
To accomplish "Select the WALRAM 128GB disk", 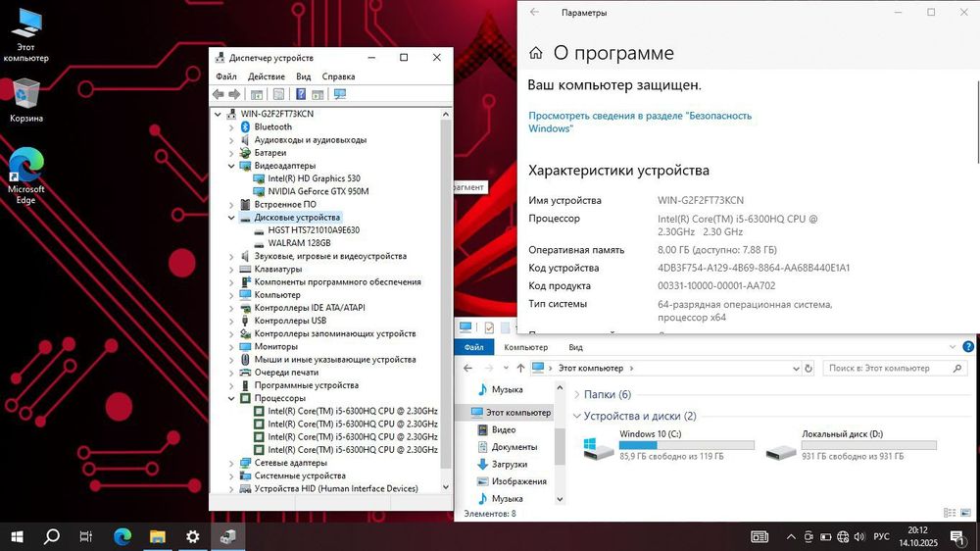I will click(x=299, y=243).
